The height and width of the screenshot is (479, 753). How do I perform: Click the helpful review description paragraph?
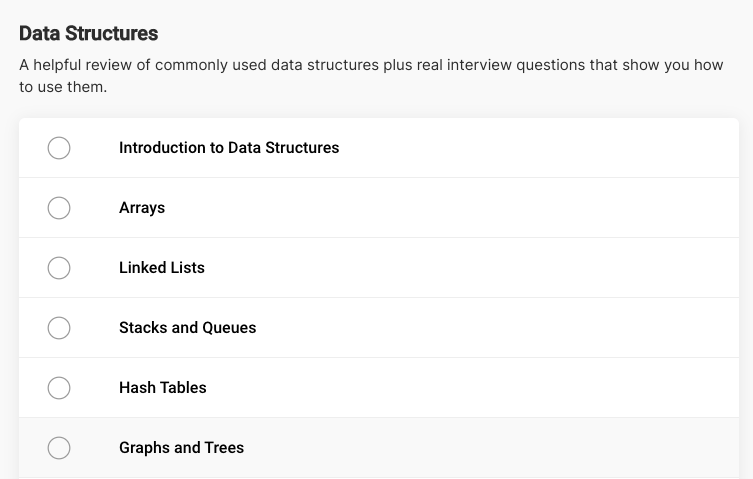click(x=371, y=76)
